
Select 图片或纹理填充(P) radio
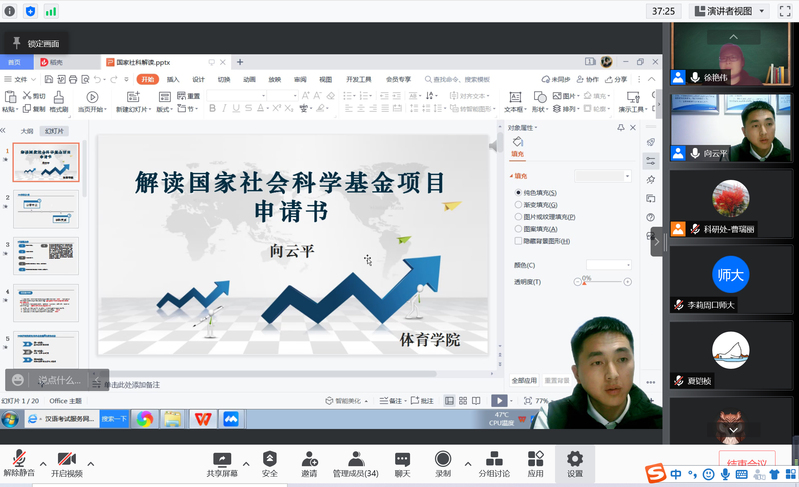click(519, 217)
